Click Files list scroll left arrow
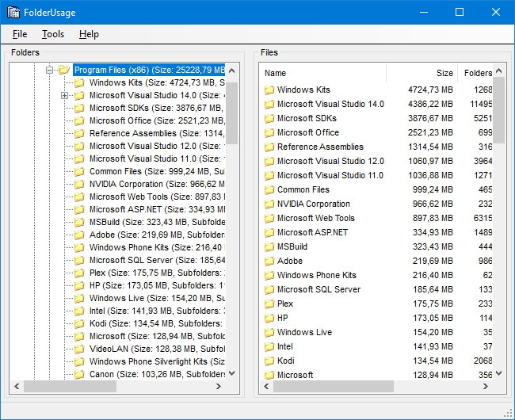Viewport: 515px width, 420px height. click(x=267, y=387)
